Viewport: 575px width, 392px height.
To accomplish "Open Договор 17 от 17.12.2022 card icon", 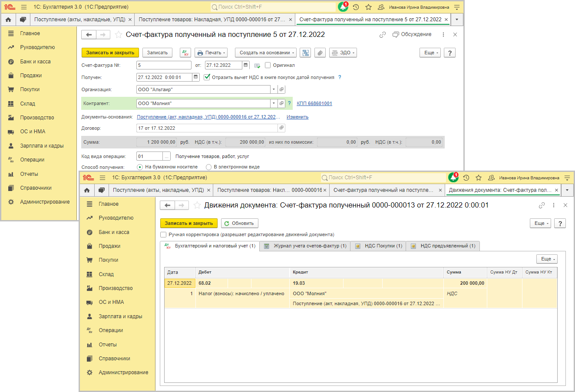I will click(x=281, y=128).
